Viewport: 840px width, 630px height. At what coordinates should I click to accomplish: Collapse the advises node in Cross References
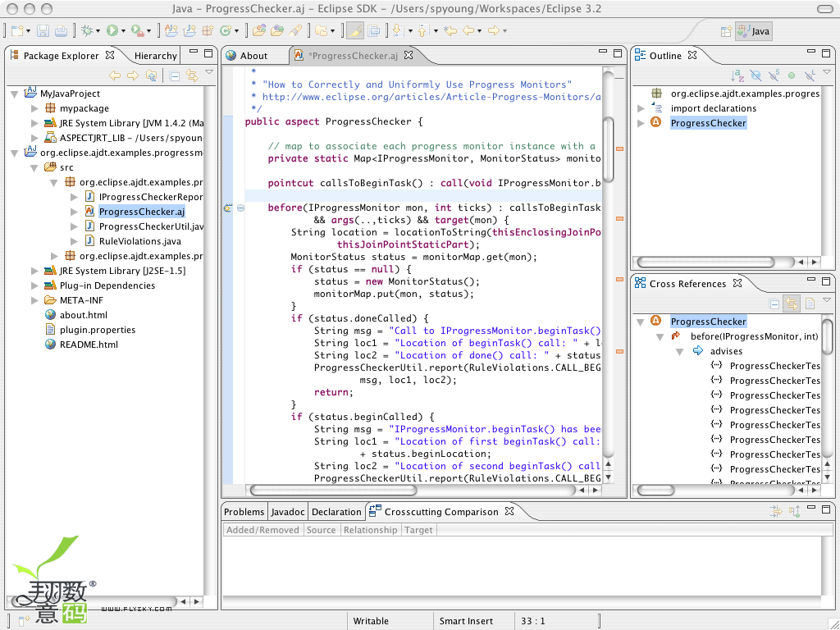680,352
